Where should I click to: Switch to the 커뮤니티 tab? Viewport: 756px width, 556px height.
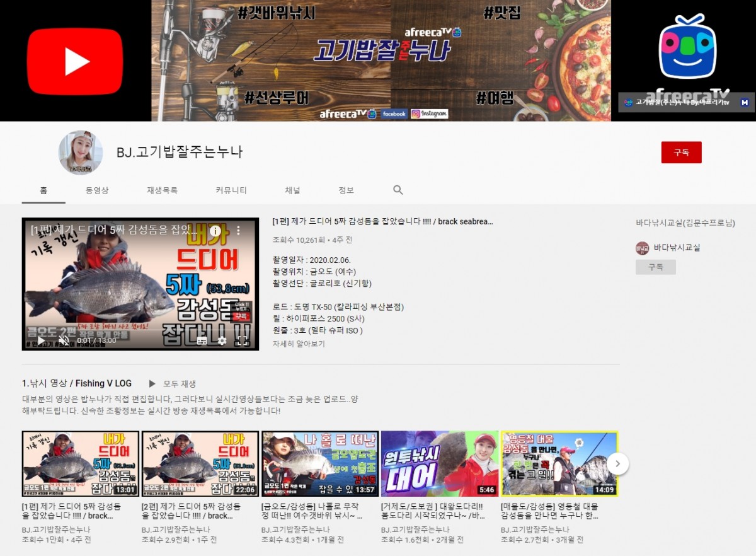click(x=231, y=190)
